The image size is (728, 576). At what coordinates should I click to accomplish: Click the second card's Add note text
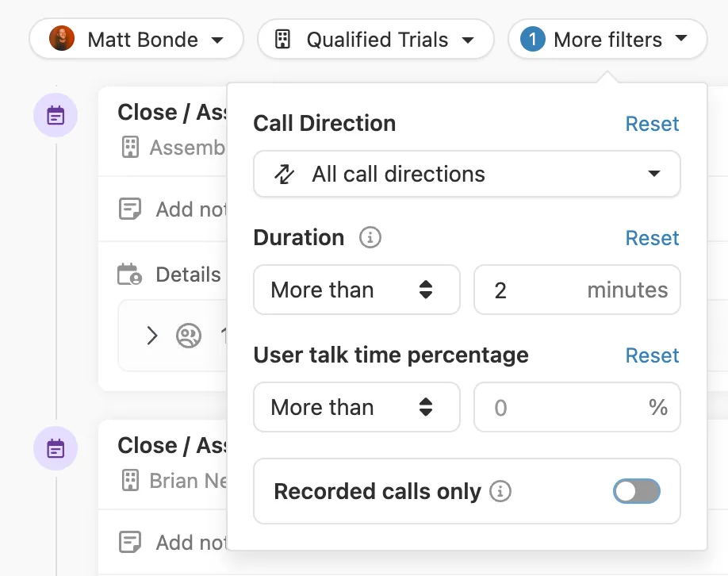pyautogui.click(x=191, y=543)
